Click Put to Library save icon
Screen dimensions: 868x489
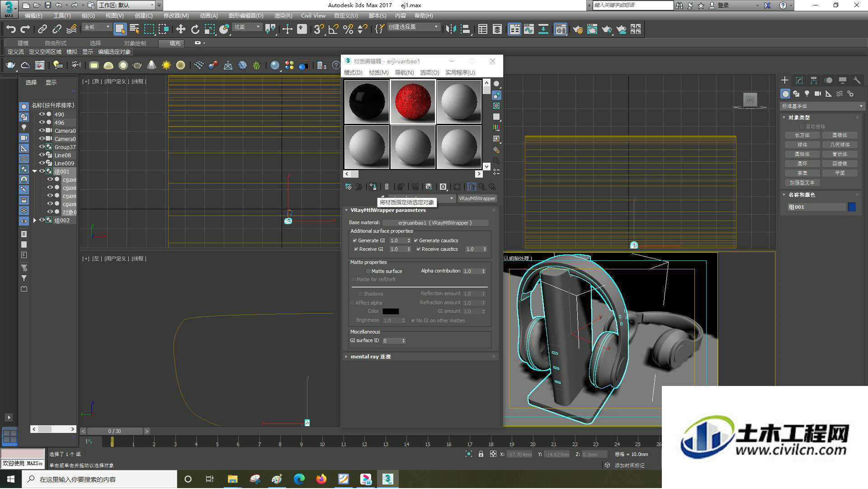[429, 187]
